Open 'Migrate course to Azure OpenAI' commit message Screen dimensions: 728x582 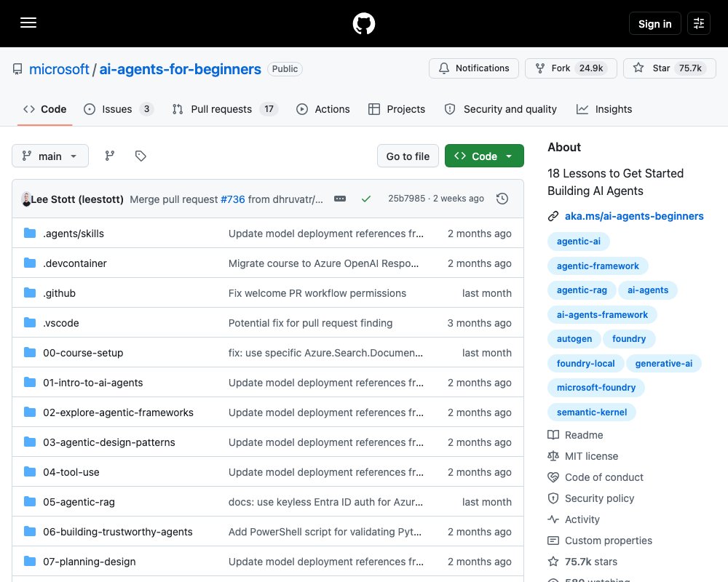[x=324, y=263]
